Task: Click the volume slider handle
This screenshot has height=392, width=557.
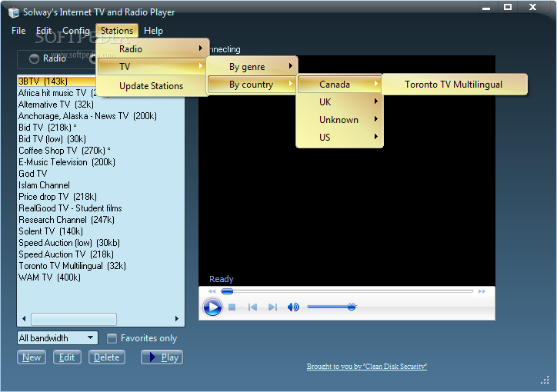Action: coord(352,307)
